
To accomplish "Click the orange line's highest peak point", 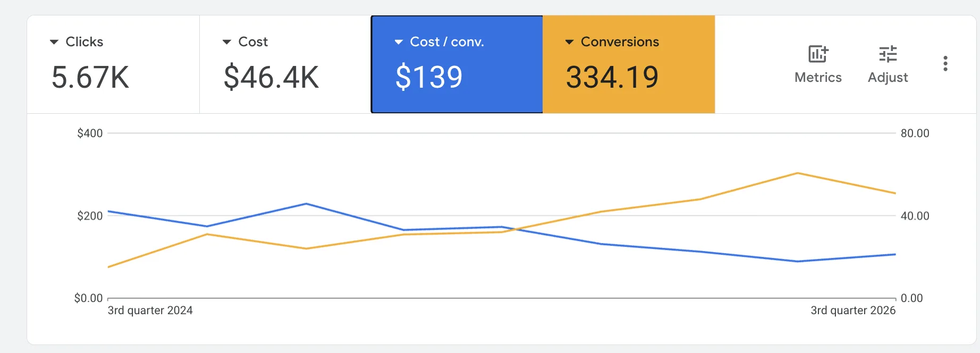I will [797, 173].
